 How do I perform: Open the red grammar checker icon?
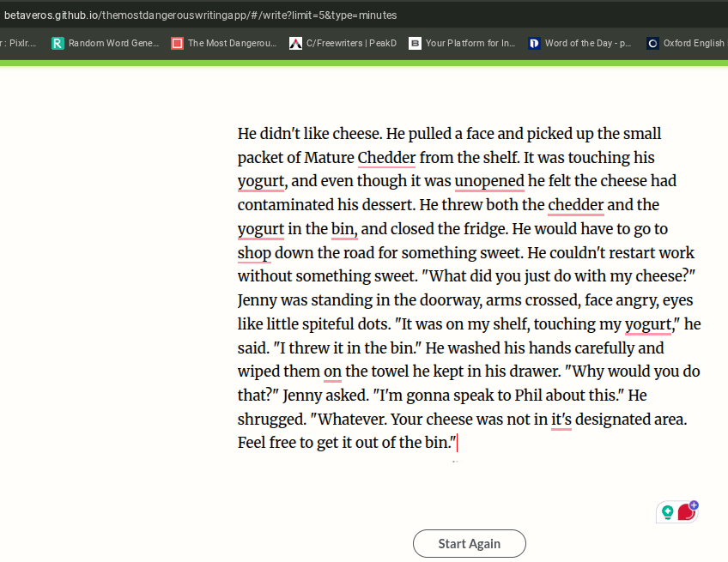pyautogui.click(x=686, y=513)
